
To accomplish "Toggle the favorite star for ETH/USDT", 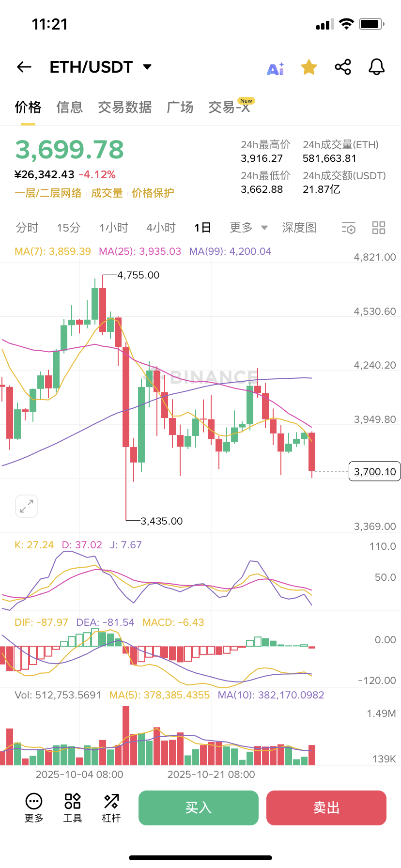I will [x=309, y=67].
